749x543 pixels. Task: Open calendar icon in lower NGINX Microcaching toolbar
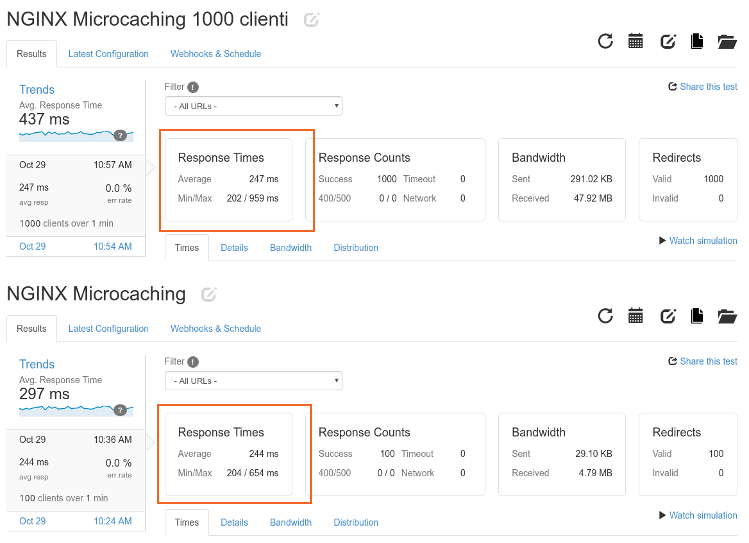(635, 316)
